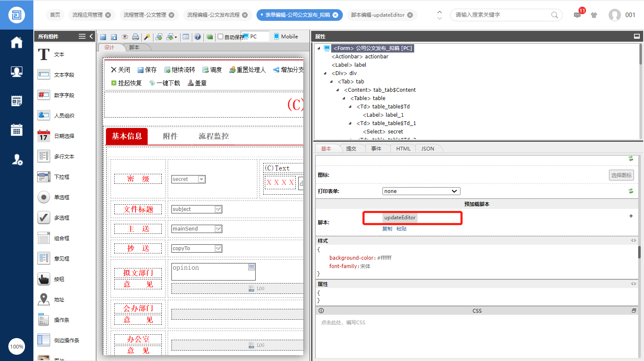Viewport: 644px width, 361px height.
Task: Collapse the <Div> div tree node
Action: click(x=325, y=73)
